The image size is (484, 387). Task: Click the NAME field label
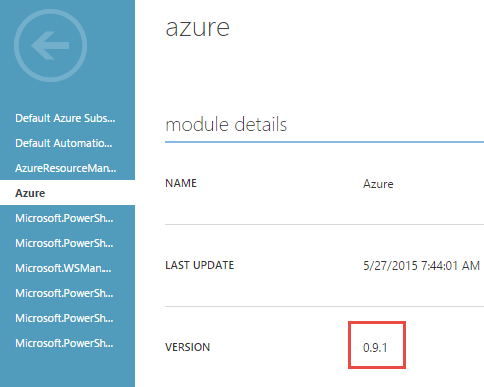181,183
